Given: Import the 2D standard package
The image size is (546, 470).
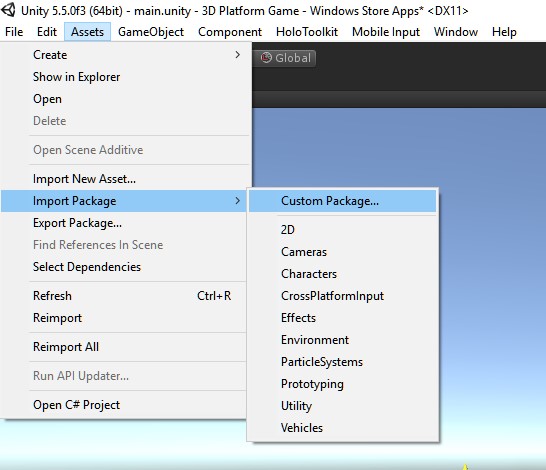Looking at the screenshot, I should [343, 230].
